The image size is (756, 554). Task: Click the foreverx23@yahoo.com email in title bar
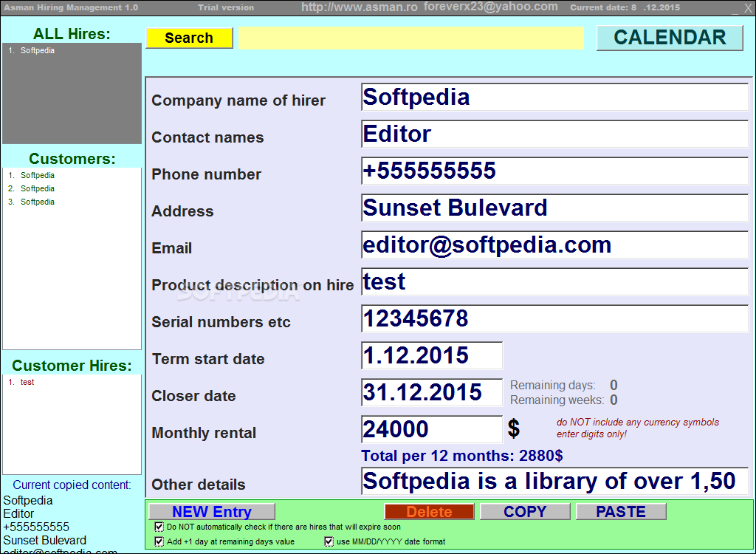pyautogui.click(x=490, y=7)
